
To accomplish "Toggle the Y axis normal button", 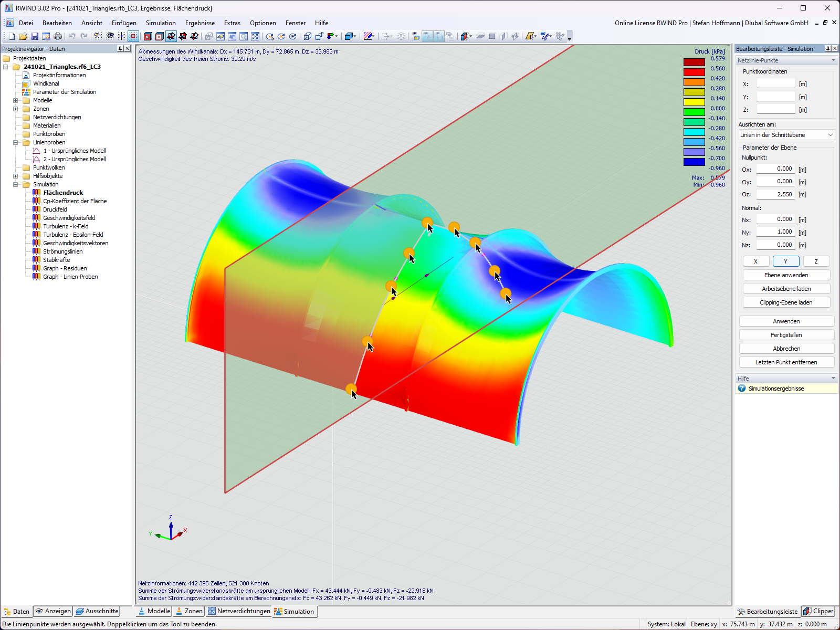I will pos(786,261).
